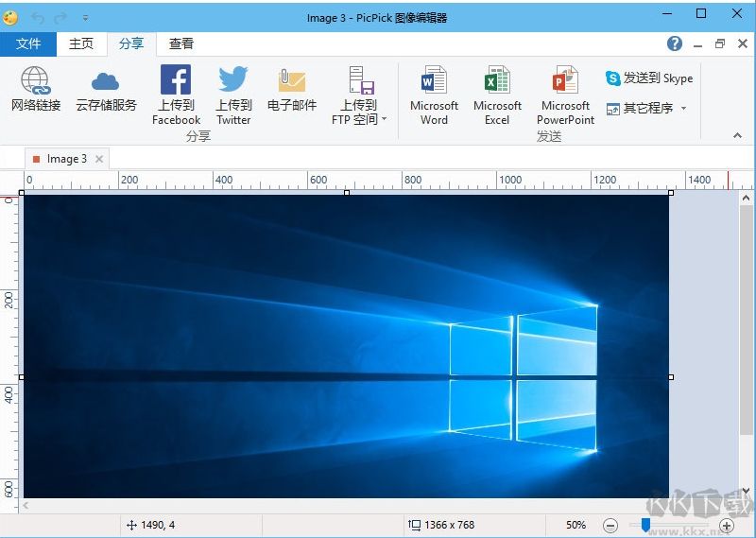The image size is (756, 538).
Task: Click the Web Link (网络链接) globe icon
Action: click(35, 80)
